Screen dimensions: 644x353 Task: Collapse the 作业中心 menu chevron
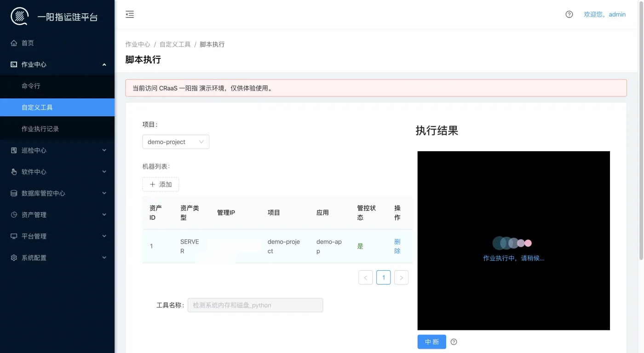104,64
